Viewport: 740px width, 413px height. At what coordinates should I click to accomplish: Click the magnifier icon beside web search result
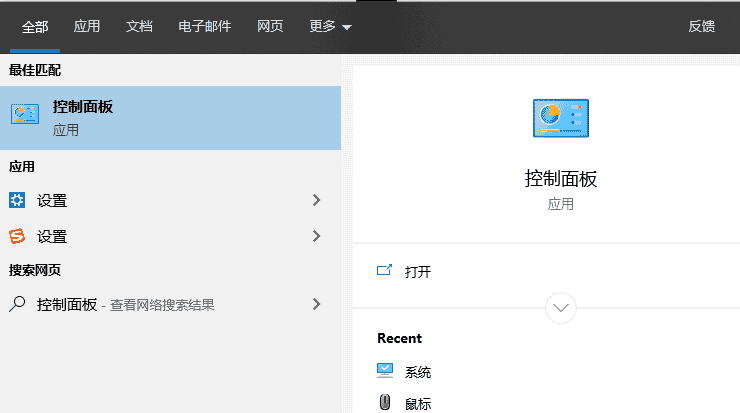point(17,304)
